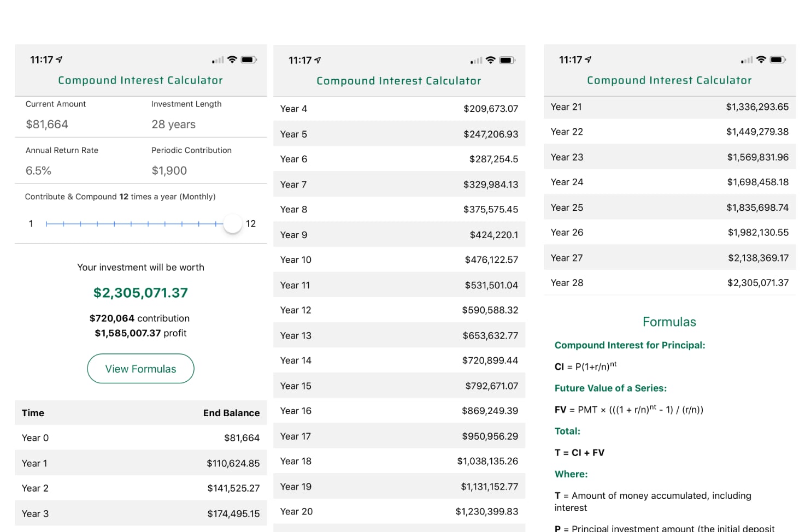Select the Year 28 final balance row
811x532 pixels.
tap(669, 283)
